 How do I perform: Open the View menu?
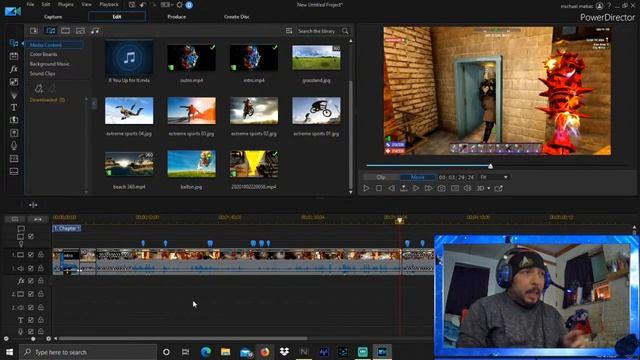[86, 4]
